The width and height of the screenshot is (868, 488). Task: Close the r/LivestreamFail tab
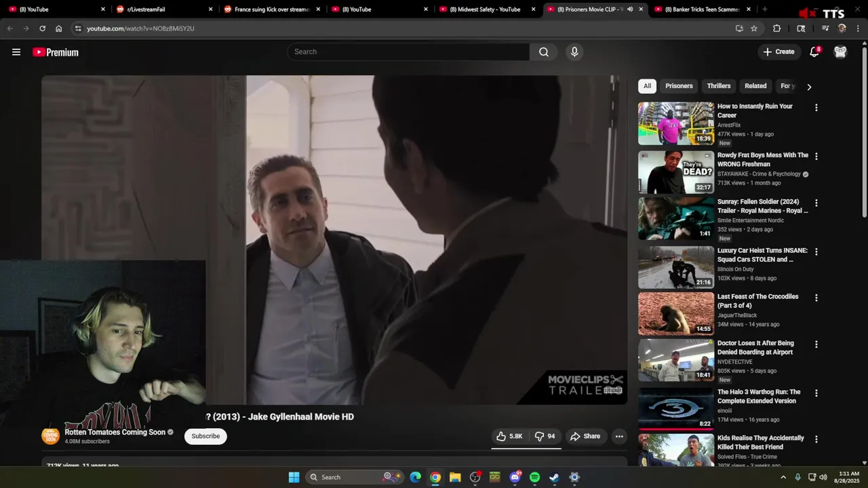pos(210,9)
